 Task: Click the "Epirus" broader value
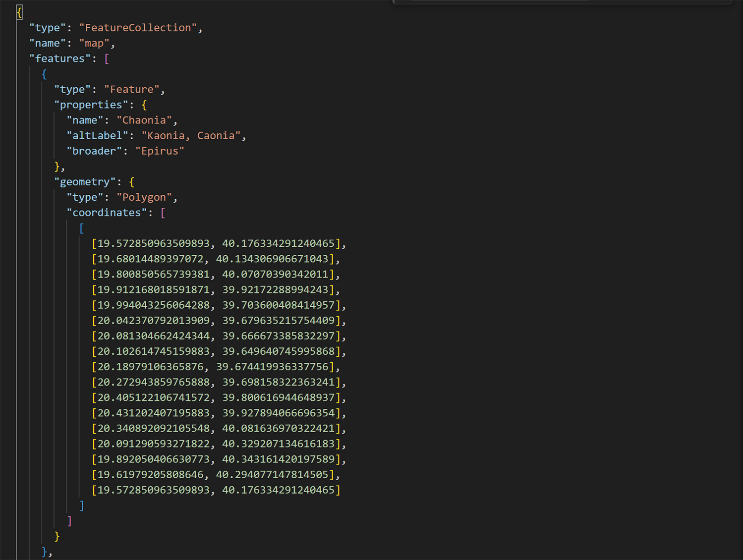click(x=160, y=151)
